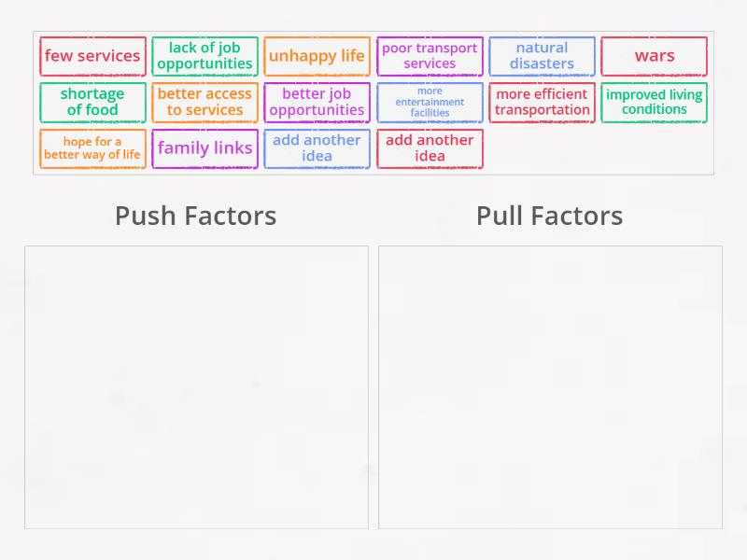This screenshot has width=747, height=560.
Task: Pick the 'better job opportunities' card
Action: coord(317,102)
